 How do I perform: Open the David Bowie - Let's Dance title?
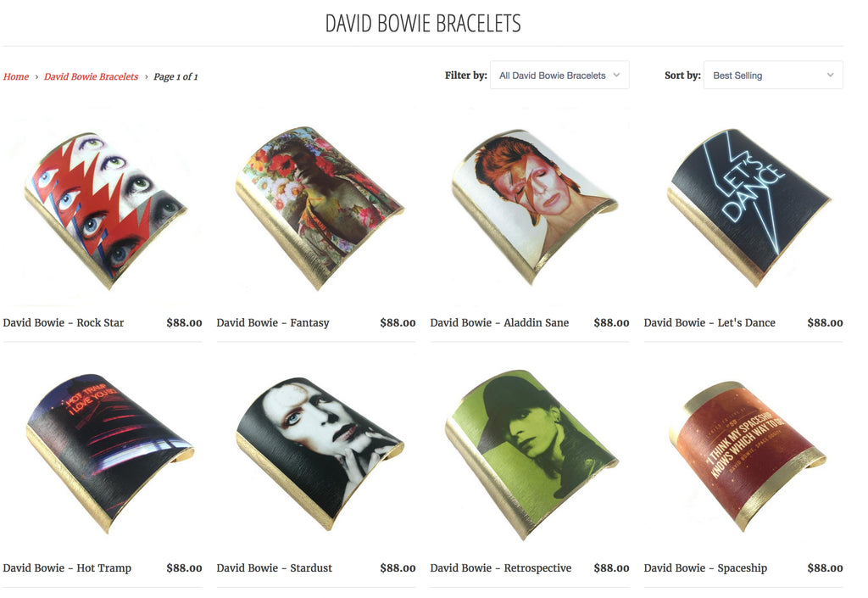pos(709,323)
